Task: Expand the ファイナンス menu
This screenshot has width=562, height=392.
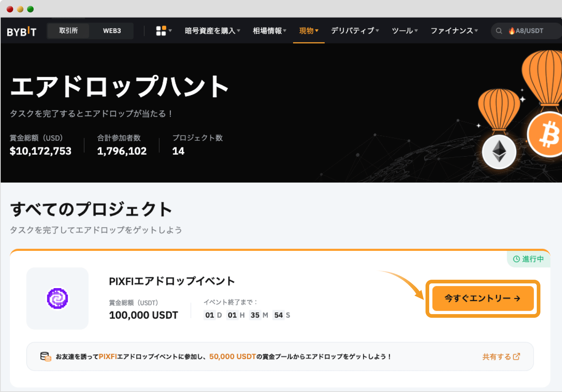Action: pyautogui.click(x=454, y=31)
